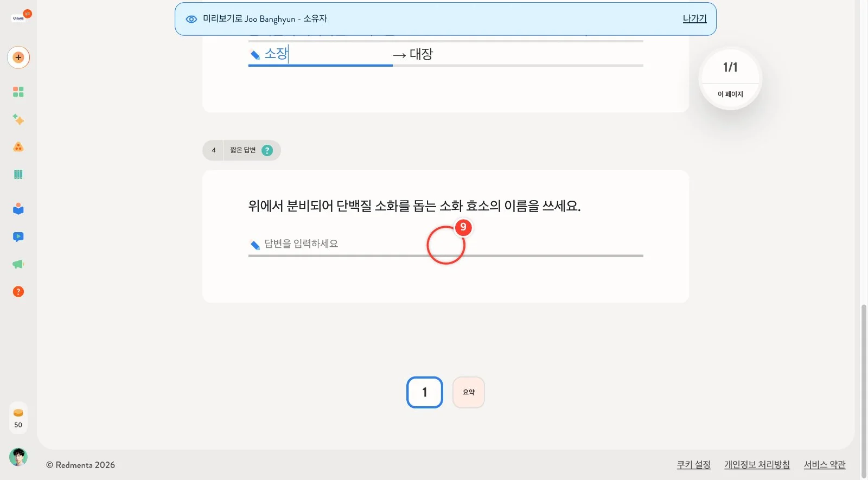This screenshot has width=868, height=480.
Task: Click the orange triangle icon in sidebar
Action: (x=18, y=147)
